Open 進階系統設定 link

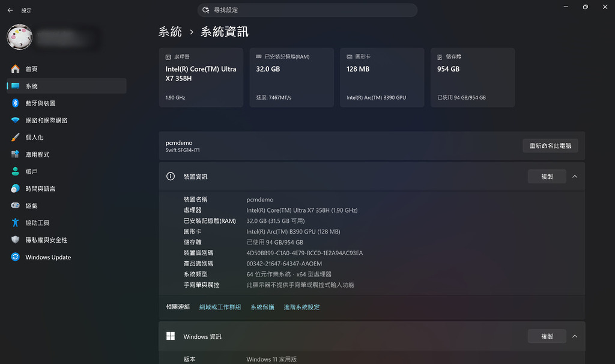(x=301, y=307)
